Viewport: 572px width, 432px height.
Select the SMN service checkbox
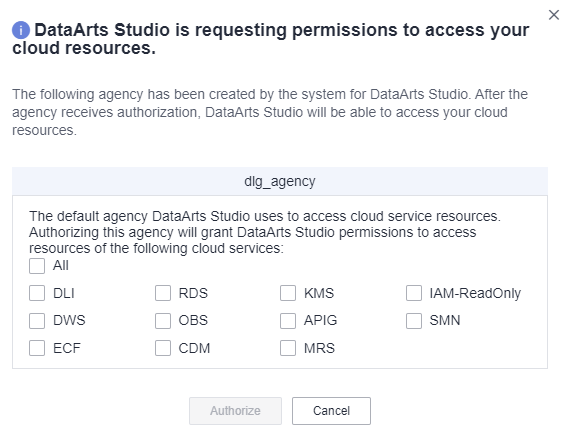pos(414,321)
